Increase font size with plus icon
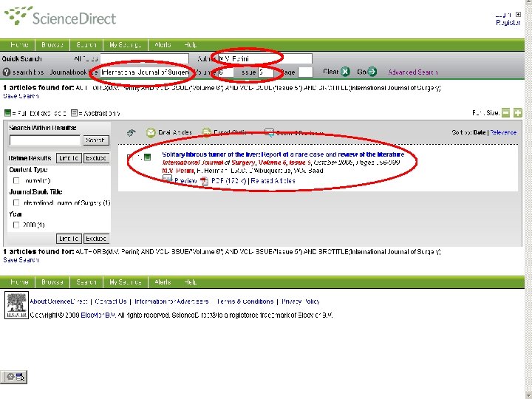Image resolution: width=532 pixels, height=399 pixels. pos(518,112)
